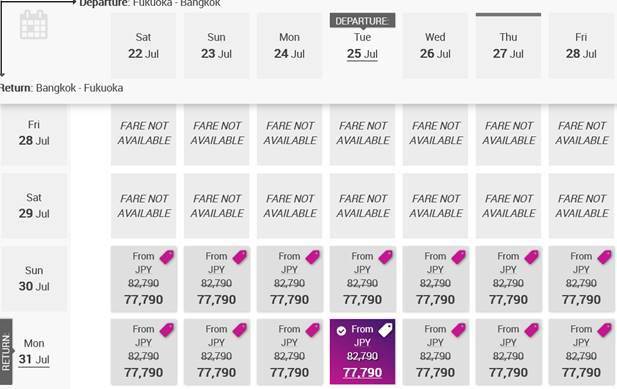This screenshot has width=617, height=389.
Task: Click selected purple fare 77,790 cell
Action: [x=362, y=352]
